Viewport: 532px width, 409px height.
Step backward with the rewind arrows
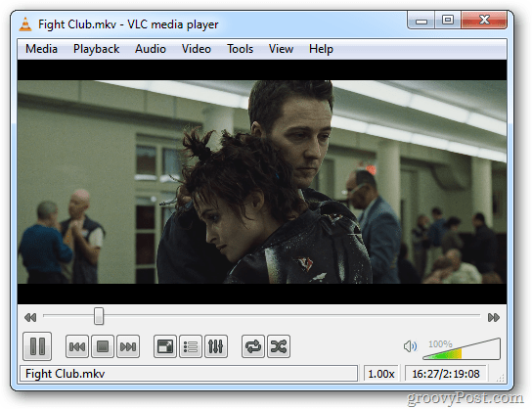point(30,318)
